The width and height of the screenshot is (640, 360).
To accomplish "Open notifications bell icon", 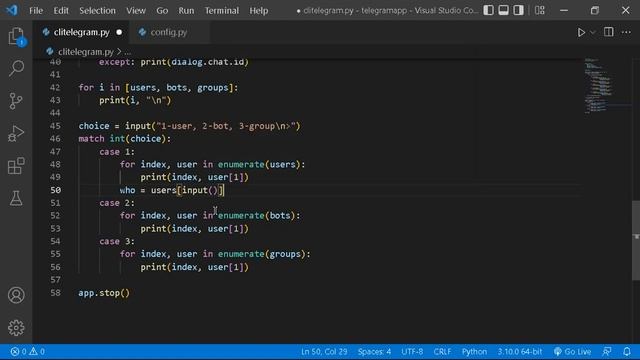I will 627,351.
